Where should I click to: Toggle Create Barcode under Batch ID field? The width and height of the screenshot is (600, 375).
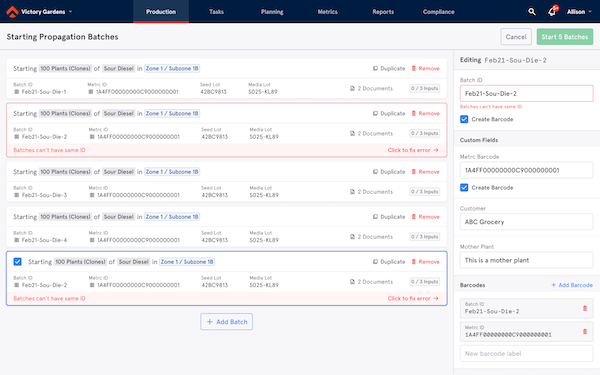pyautogui.click(x=464, y=119)
